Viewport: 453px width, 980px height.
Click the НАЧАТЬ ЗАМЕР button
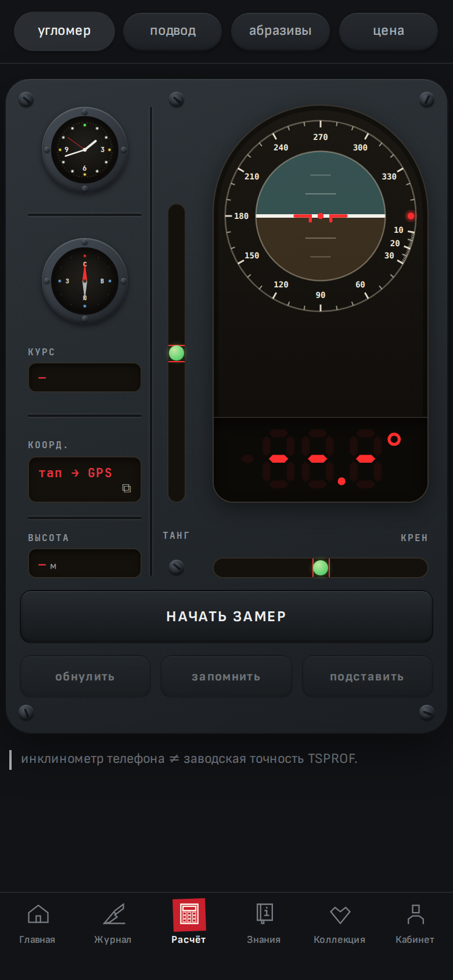click(x=227, y=617)
